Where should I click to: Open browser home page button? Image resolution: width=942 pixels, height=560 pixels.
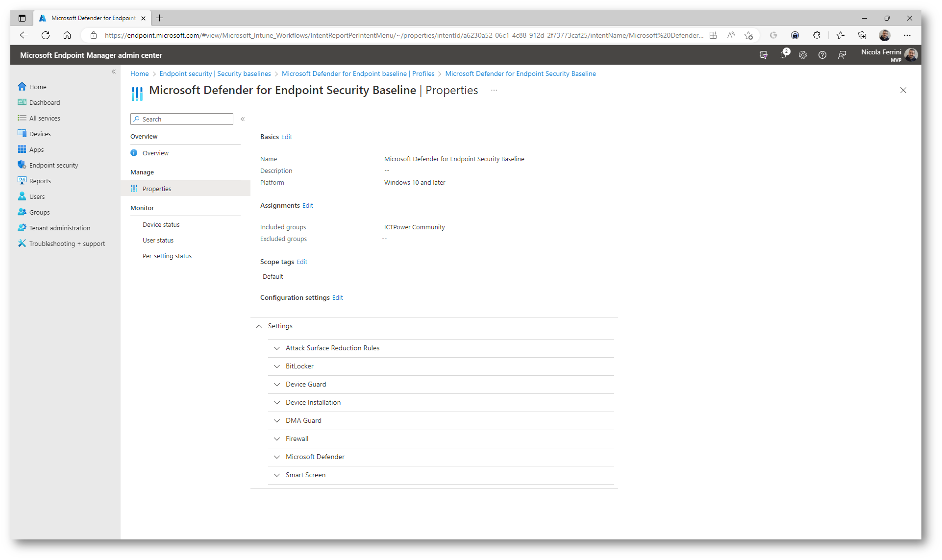[x=67, y=35]
